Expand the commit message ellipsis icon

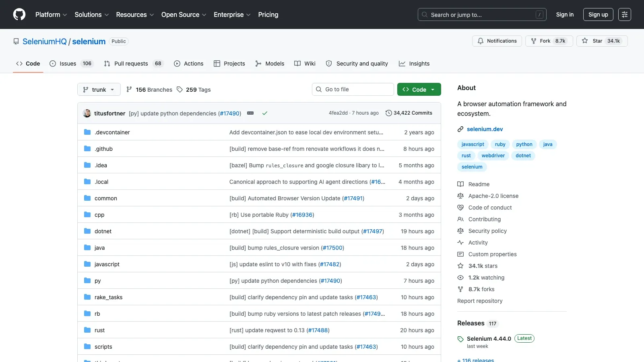pos(250,113)
